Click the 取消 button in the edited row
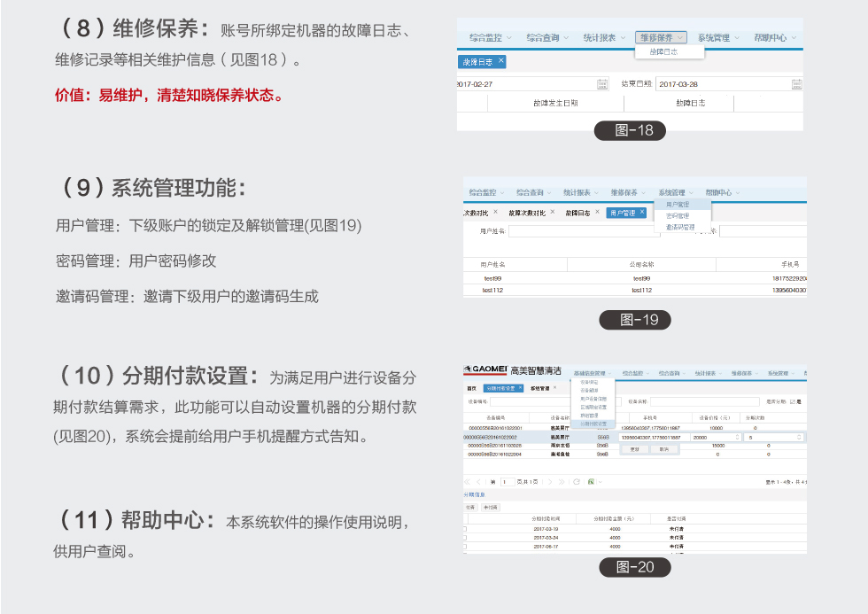The image size is (868, 614). (x=664, y=449)
